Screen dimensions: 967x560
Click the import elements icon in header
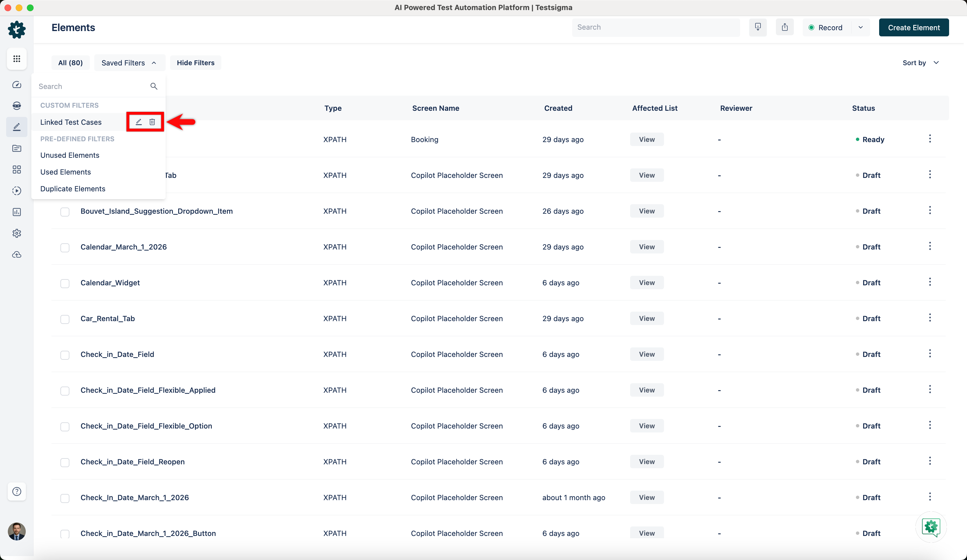[757, 27]
